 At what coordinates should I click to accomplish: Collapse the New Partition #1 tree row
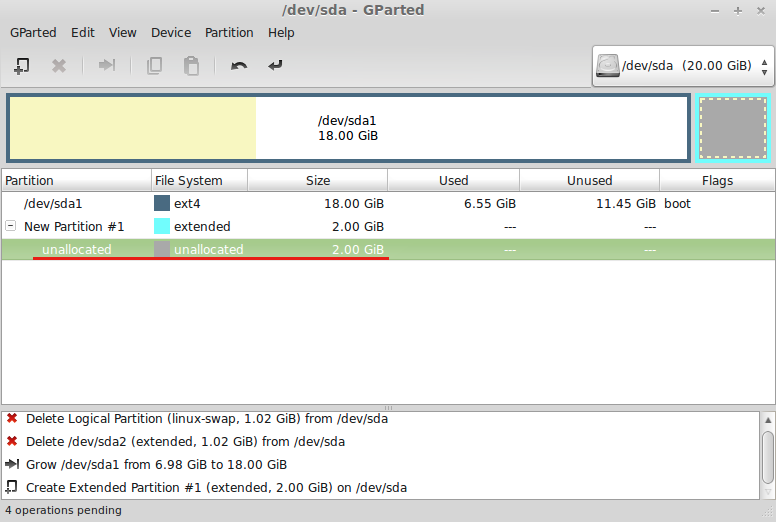click(x=10, y=226)
